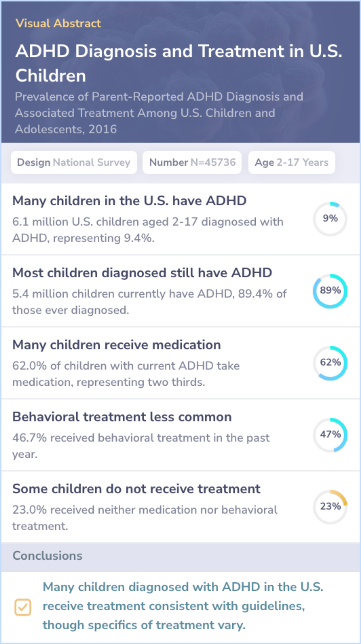The width and height of the screenshot is (361, 644).
Task: Click the 47% behavioral treatment ring
Action: click(330, 435)
